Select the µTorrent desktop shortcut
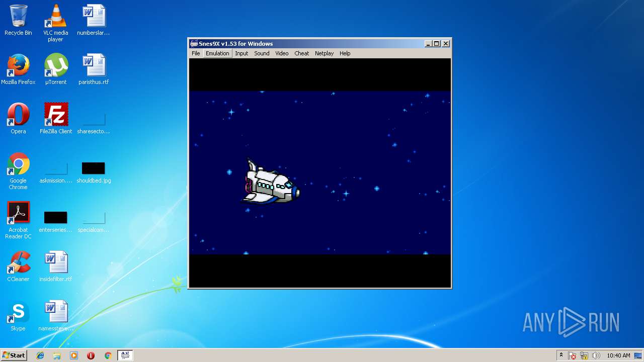The width and height of the screenshot is (644, 362). (x=55, y=69)
